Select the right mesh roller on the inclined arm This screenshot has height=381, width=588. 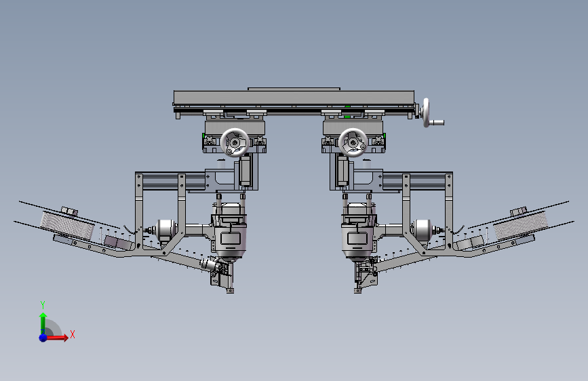520,225
